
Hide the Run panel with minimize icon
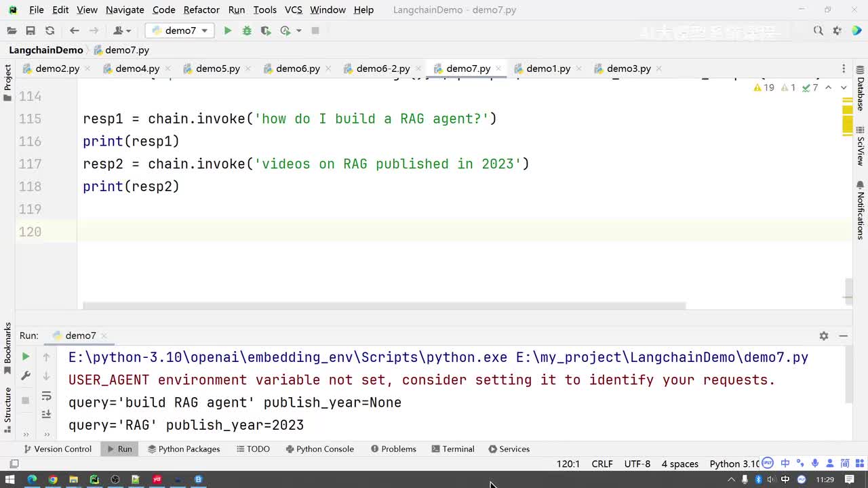(x=844, y=335)
